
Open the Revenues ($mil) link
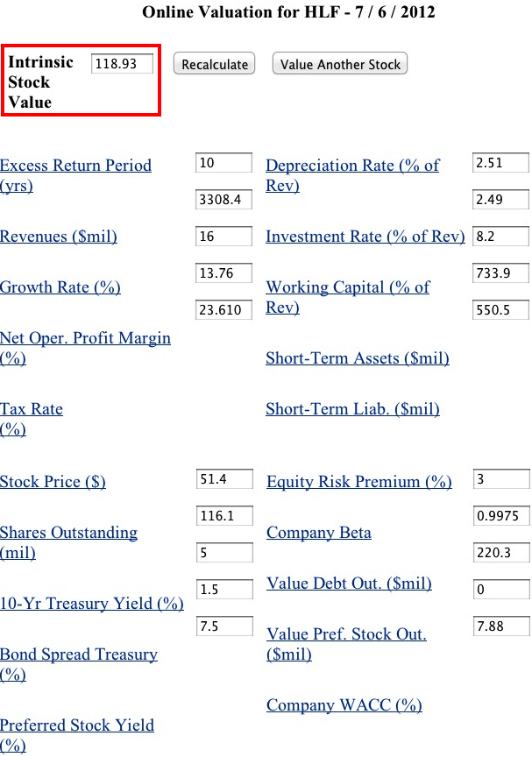point(59,237)
